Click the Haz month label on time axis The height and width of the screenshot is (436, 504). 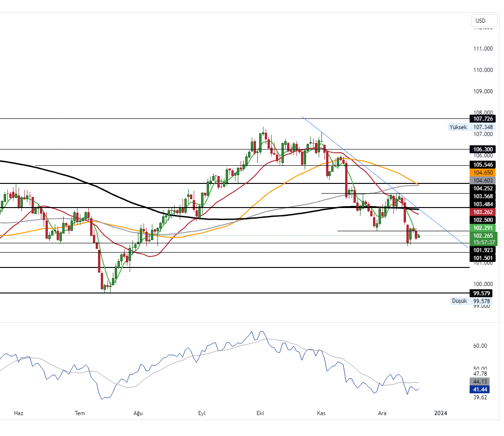[19, 413]
